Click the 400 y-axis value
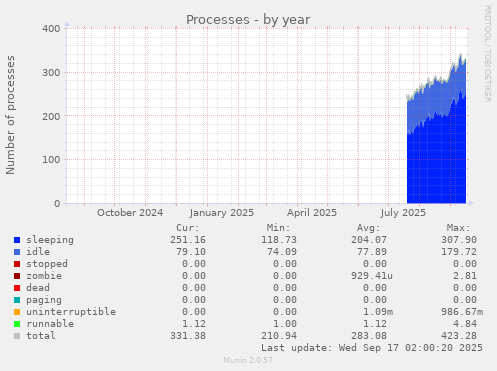 pos(51,29)
